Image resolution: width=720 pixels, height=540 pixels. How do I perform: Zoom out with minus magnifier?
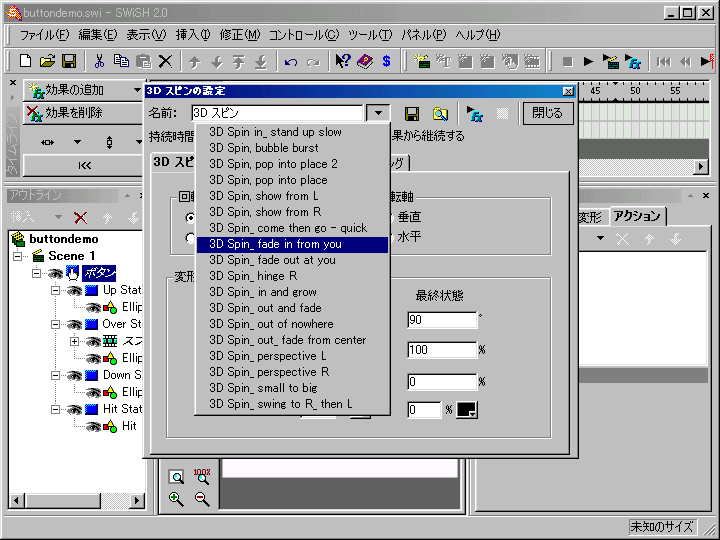point(202,499)
